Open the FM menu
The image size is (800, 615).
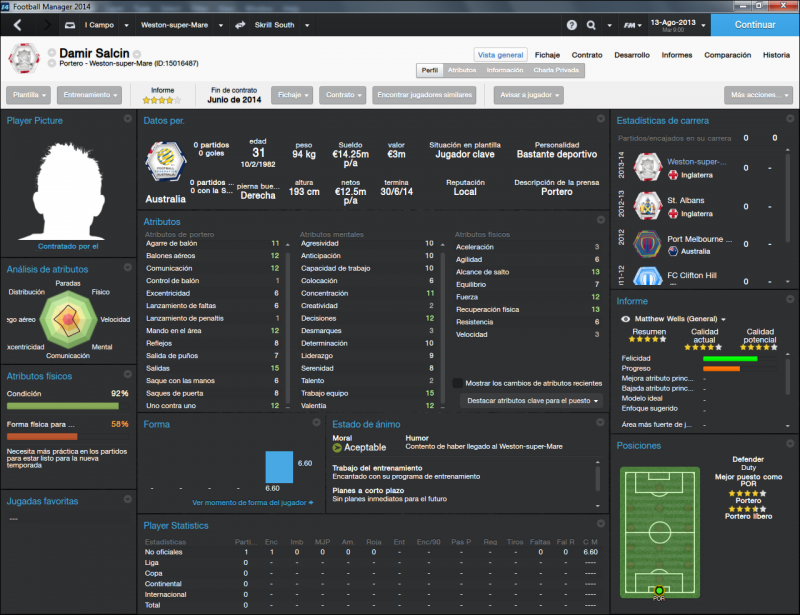[632, 25]
